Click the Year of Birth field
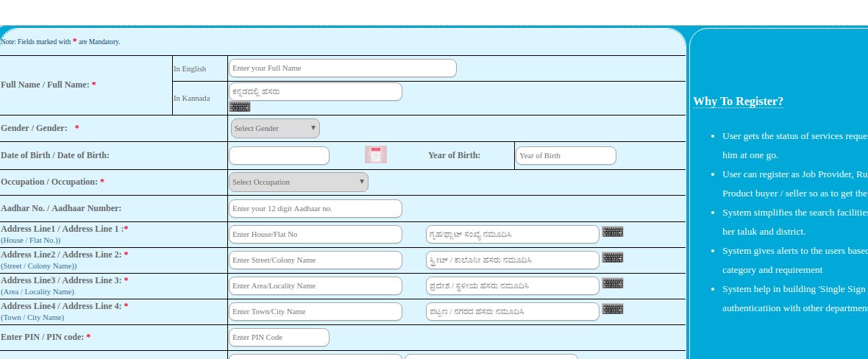 click(x=565, y=156)
